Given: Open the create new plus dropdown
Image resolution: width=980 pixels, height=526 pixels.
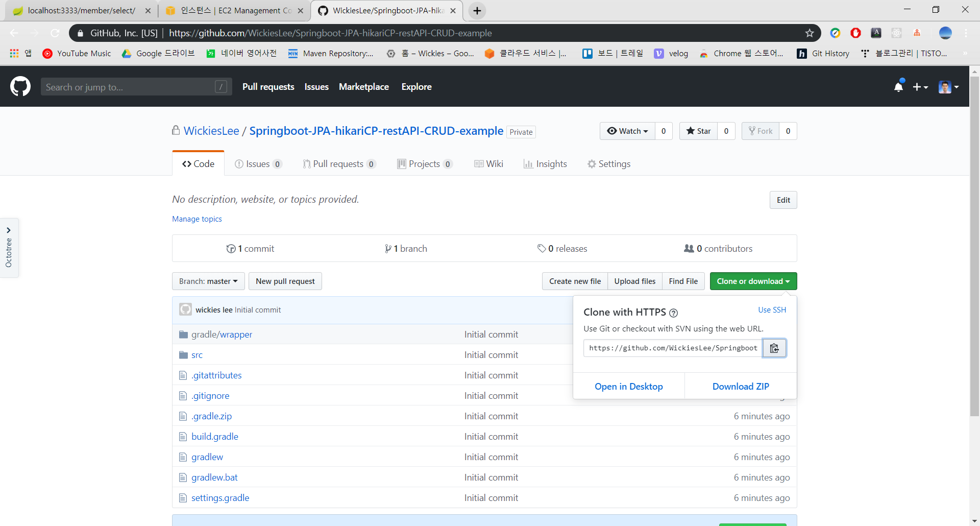Looking at the screenshot, I should click(920, 87).
